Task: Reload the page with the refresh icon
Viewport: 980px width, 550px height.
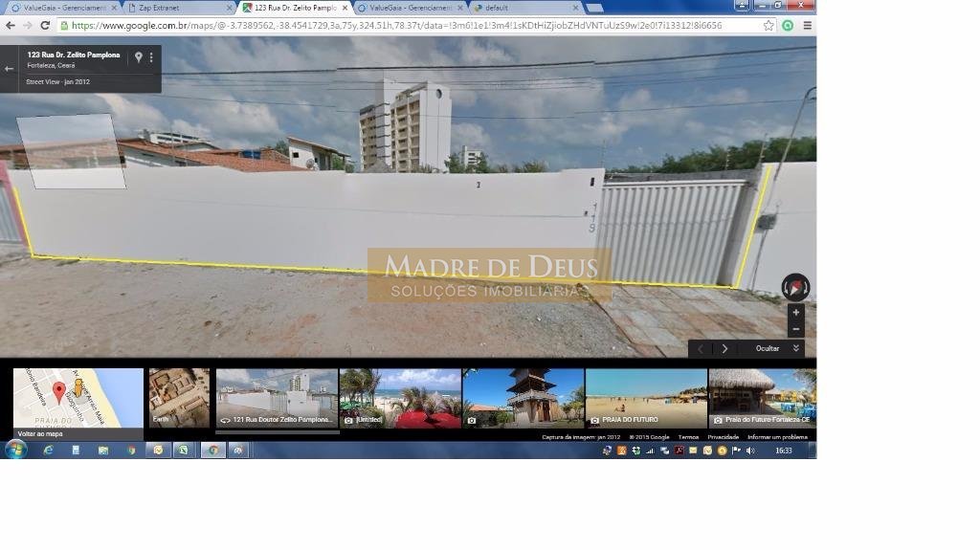Action: coord(44,26)
